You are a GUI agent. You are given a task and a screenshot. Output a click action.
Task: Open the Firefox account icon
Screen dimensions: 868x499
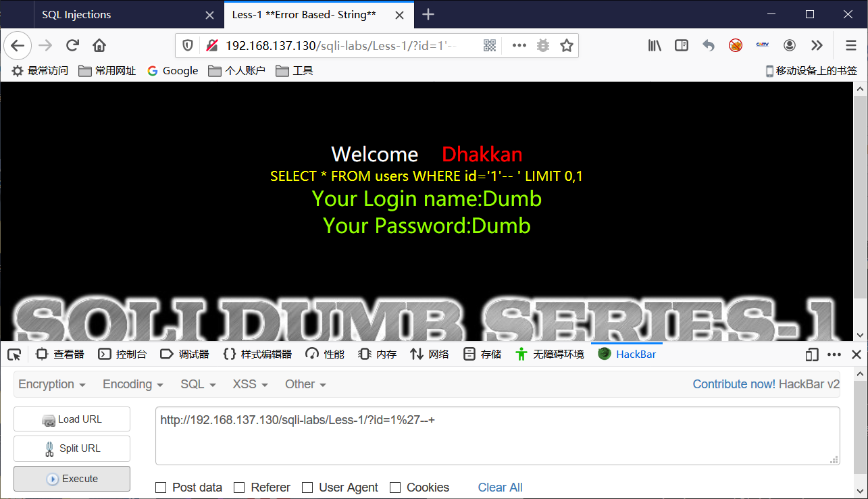click(790, 45)
